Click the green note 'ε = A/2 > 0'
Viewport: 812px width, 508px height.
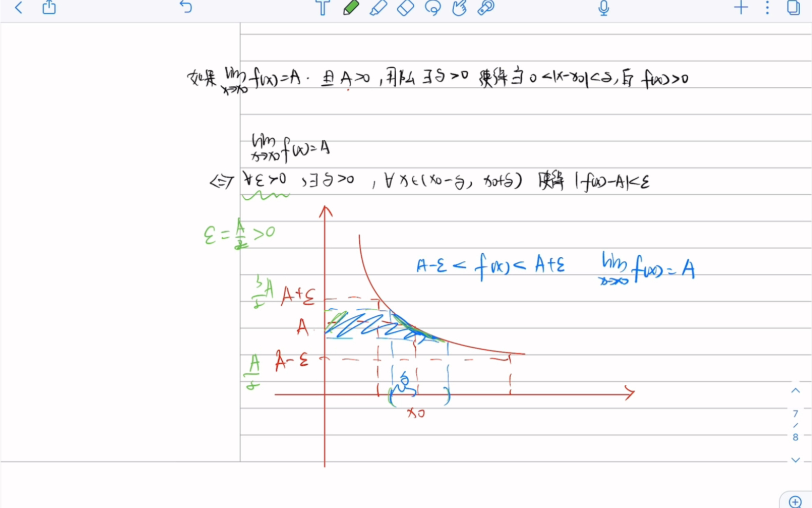tap(240, 234)
